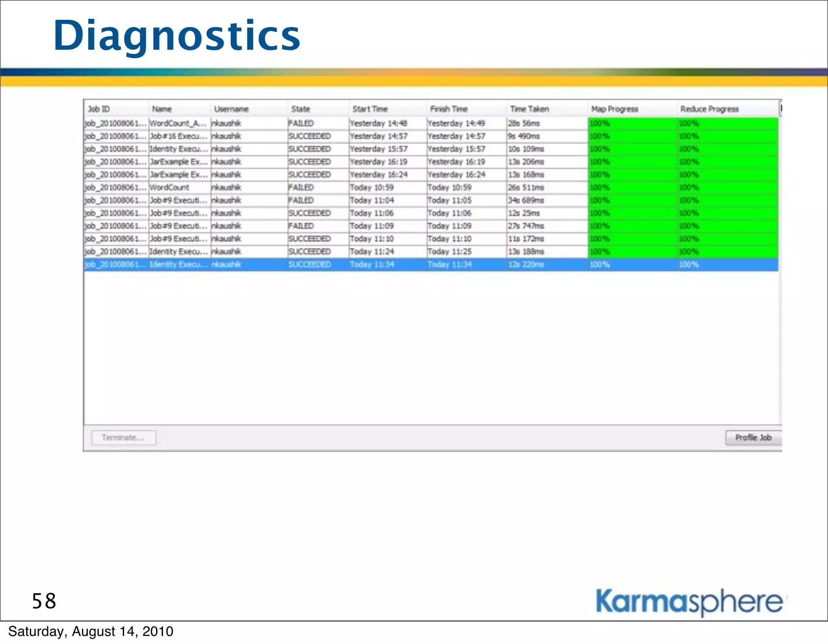Sort by the Finish Time column header
The image size is (828, 644).
[x=466, y=109]
